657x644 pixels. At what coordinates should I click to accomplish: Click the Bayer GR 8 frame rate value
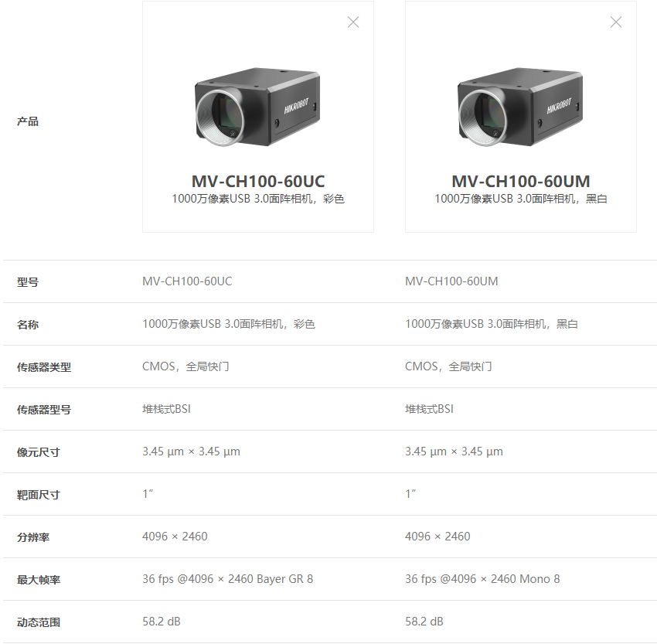pos(228,579)
